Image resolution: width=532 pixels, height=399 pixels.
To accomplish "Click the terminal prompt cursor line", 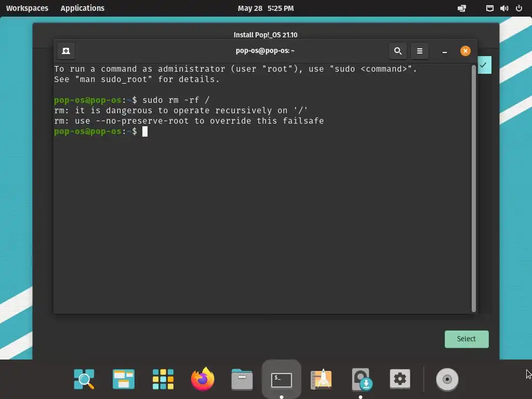I will (101, 131).
